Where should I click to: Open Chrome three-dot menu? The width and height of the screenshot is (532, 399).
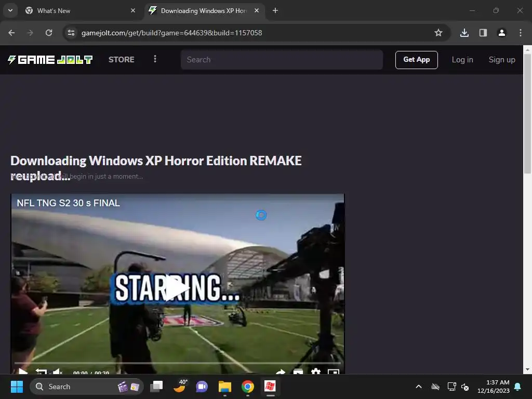(520, 33)
